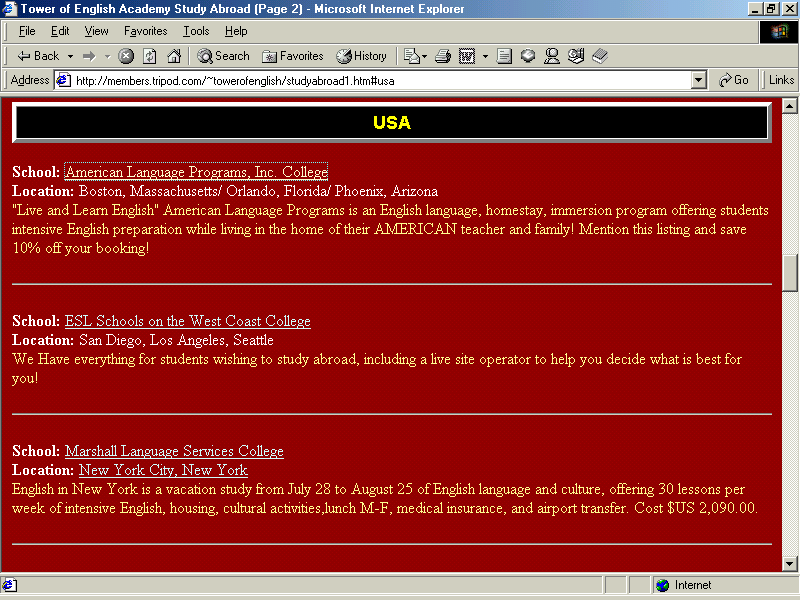The width and height of the screenshot is (800, 600).
Task: Open the Help menu
Action: [x=236, y=31]
